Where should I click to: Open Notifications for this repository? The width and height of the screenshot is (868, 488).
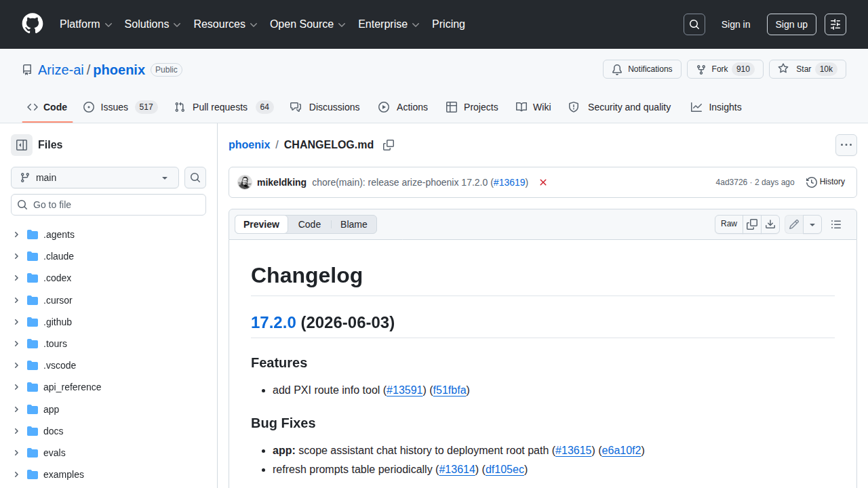tap(642, 69)
